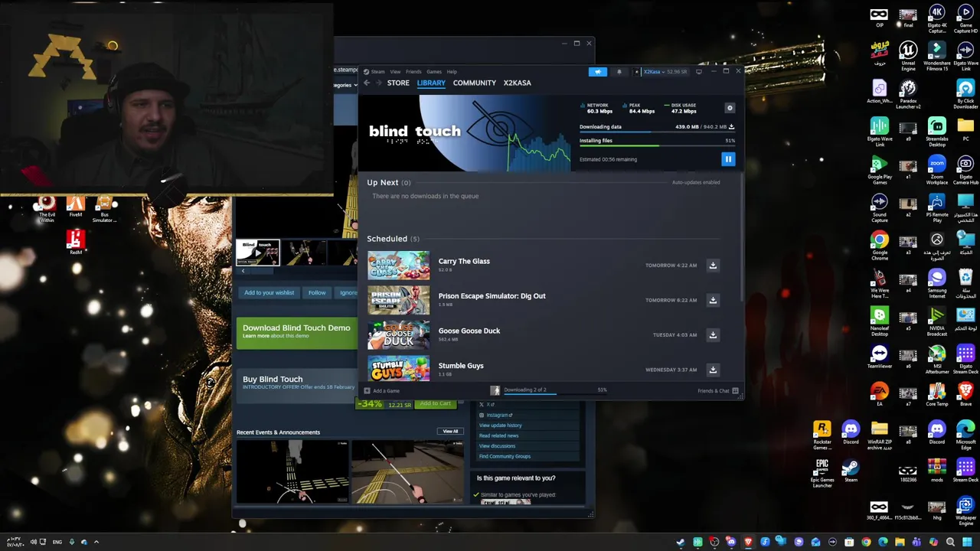Open the COMMUNITY tab
This screenshot has width=980, height=551.
tap(475, 83)
